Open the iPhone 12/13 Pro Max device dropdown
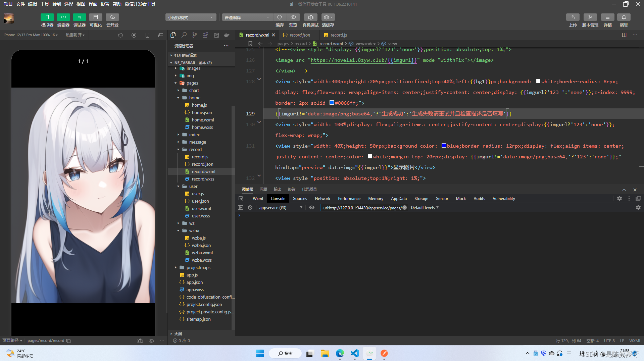 [x=30, y=35]
